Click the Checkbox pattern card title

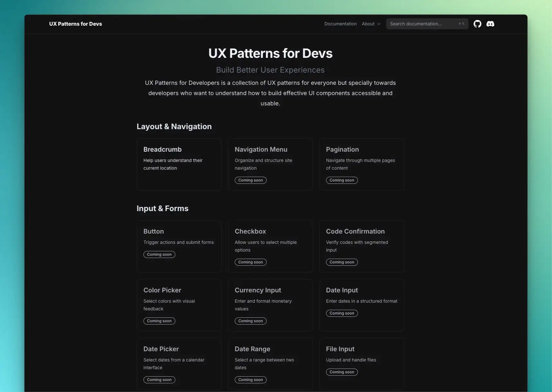tap(250, 231)
